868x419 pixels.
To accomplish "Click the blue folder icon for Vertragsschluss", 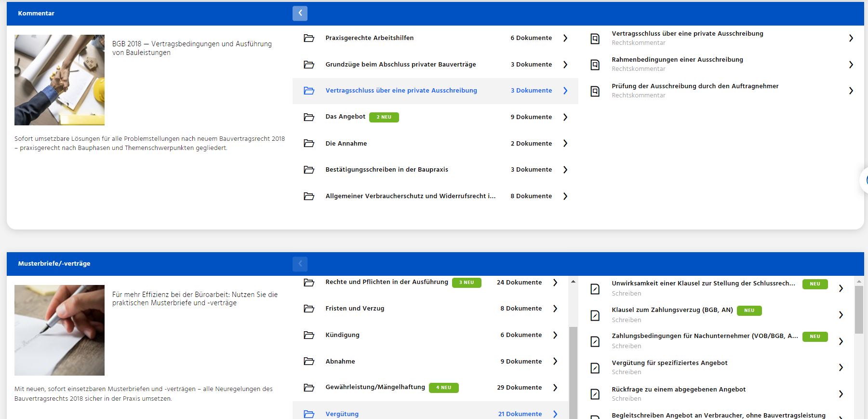I will [309, 91].
